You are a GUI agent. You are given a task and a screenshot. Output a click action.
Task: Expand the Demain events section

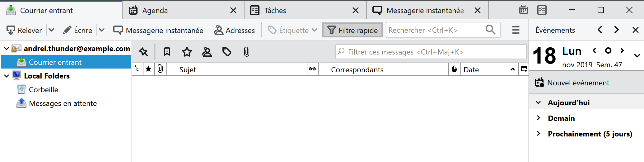539,118
